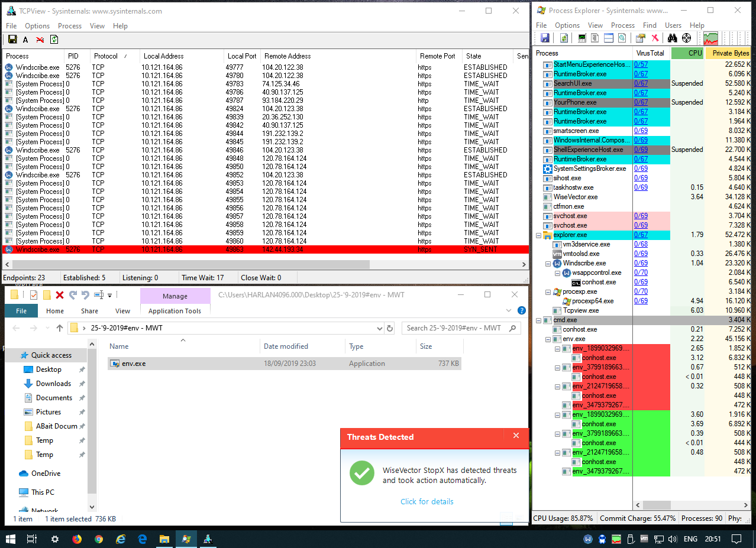Click VirusTotal 0/70 link for wsappcontrol.exe

click(x=641, y=273)
